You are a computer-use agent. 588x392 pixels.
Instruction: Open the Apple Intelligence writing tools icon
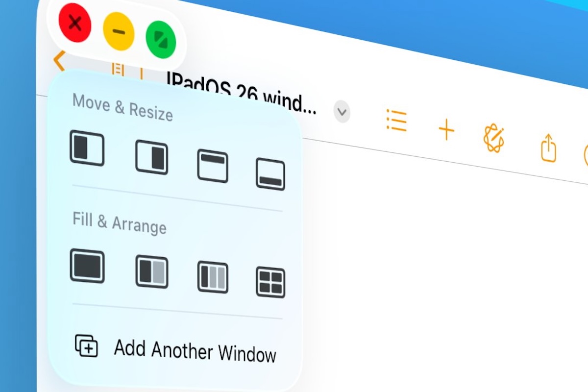[493, 139]
